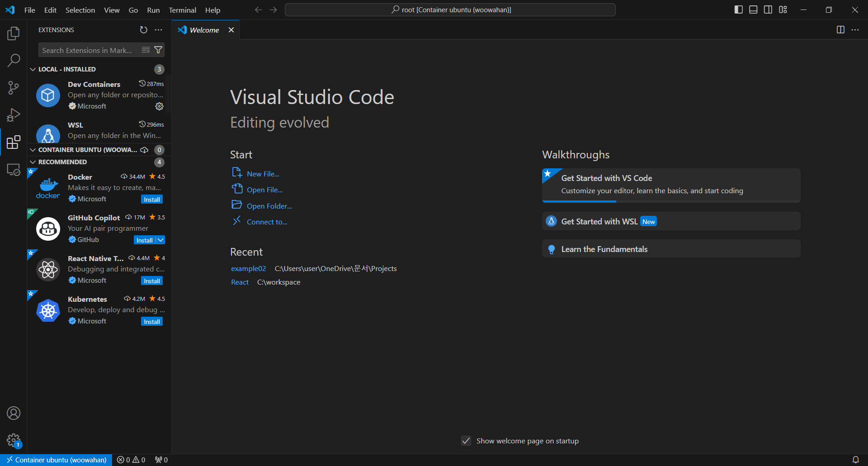Show forwarded ports status item
This screenshot has width=868, height=466.
coord(161,460)
